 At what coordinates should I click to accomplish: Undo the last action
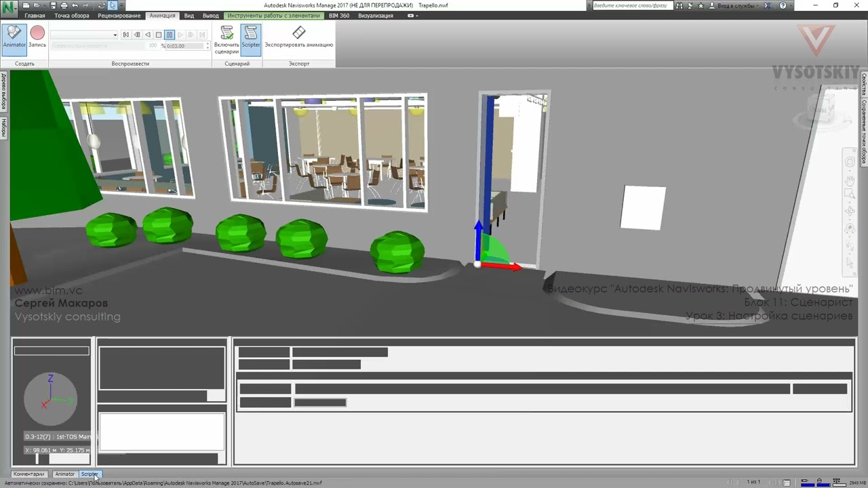point(75,5)
